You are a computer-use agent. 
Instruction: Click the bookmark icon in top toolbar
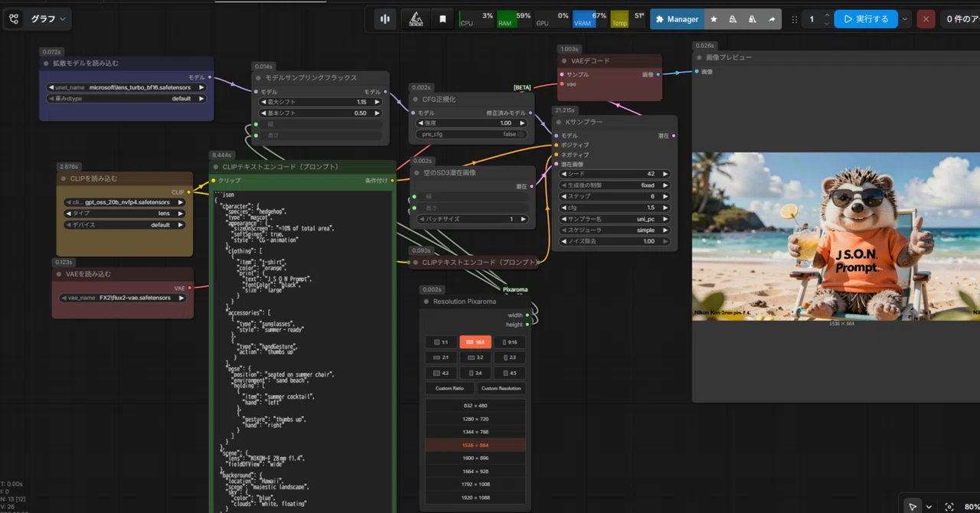tap(443, 19)
